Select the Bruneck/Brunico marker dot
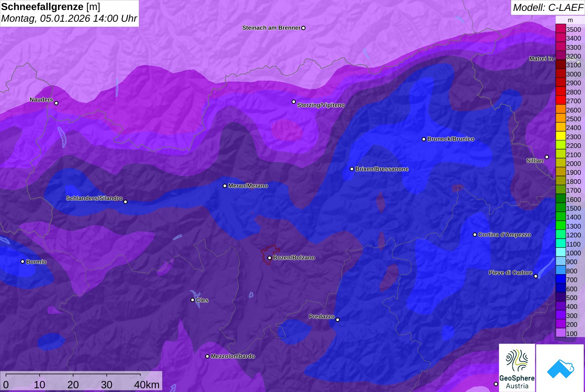585x392 pixels. [424, 139]
